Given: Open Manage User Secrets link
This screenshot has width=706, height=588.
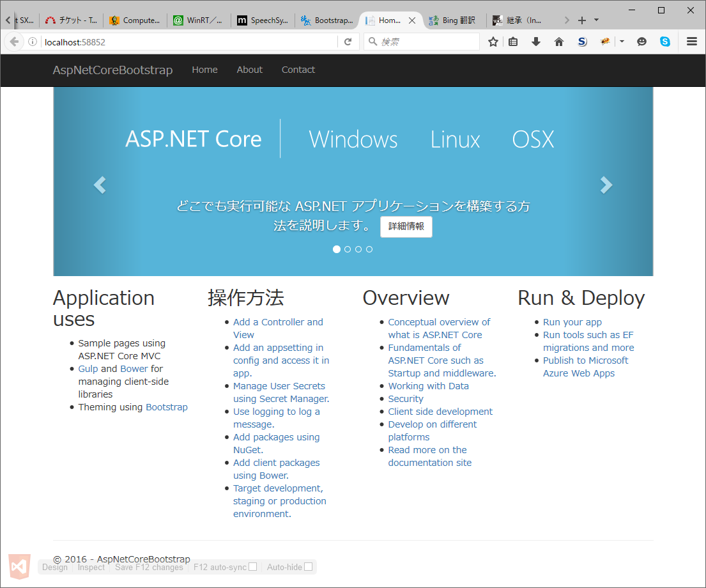Looking at the screenshot, I should 281,392.
